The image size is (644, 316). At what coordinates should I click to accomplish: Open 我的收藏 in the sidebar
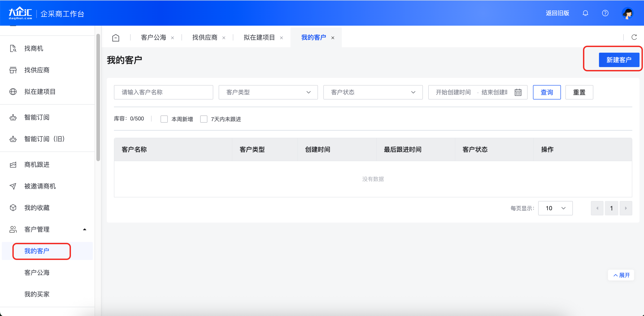point(37,208)
